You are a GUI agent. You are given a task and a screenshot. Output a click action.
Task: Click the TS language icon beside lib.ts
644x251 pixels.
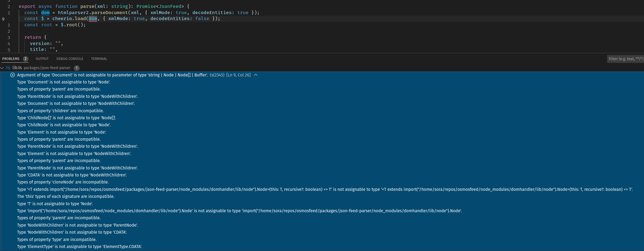8,68
